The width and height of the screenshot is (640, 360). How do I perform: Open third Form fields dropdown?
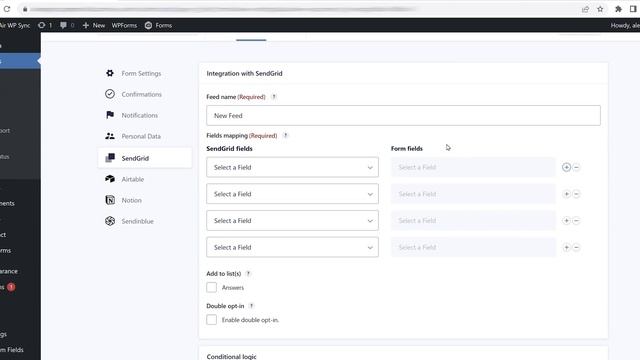pos(473,220)
